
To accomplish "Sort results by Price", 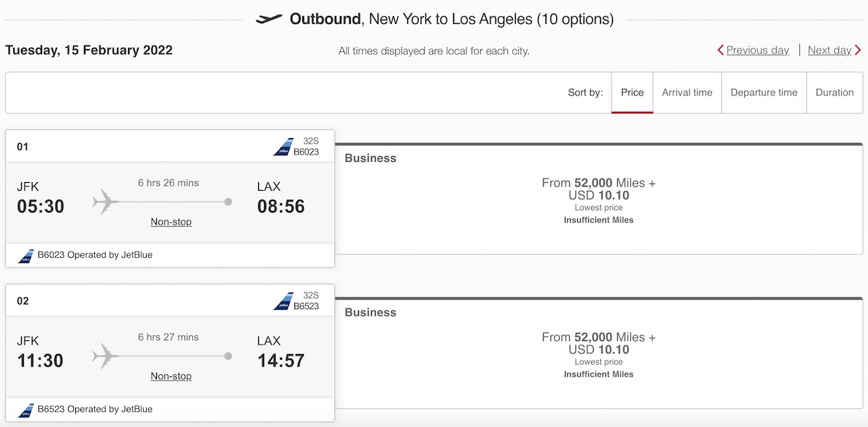I will [632, 92].
